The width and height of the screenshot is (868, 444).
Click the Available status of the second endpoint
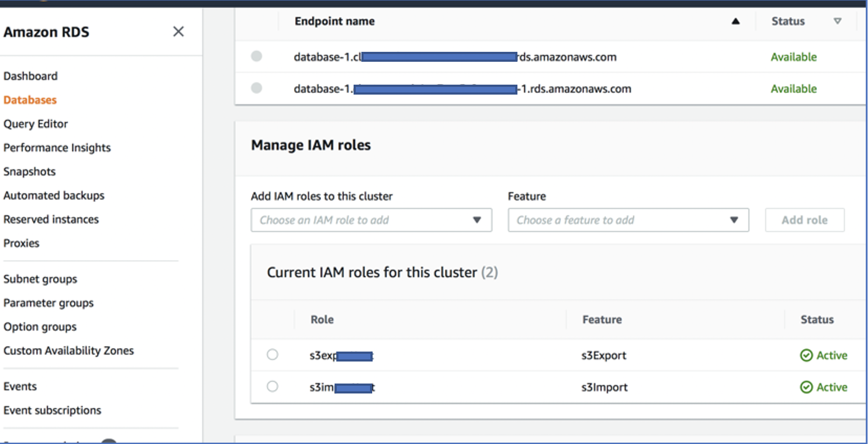tap(794, 89)
